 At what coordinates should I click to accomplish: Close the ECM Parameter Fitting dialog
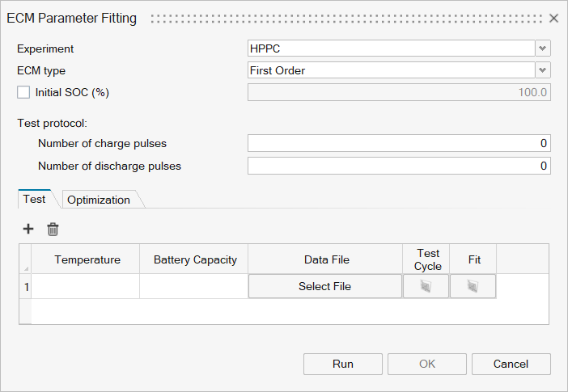pyautogui.click(x=554, y=18)
